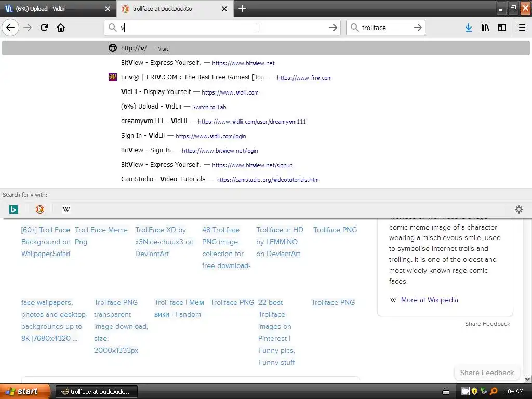Search for v with Wikipedia
The height and width of the screenshot is (399, 532).
(x=66, y=209)
